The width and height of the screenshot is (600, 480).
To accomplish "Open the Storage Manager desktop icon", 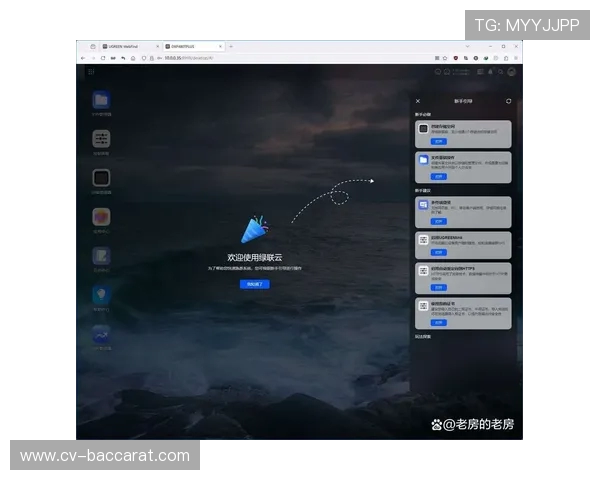I will click(101, 179).
